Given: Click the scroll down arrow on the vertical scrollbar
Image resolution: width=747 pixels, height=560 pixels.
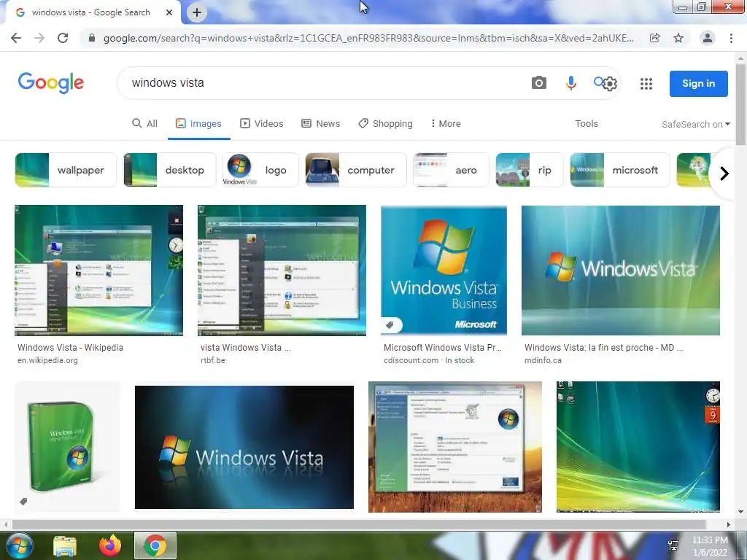Looking at the screenshot, I should (x=741, y=512).
